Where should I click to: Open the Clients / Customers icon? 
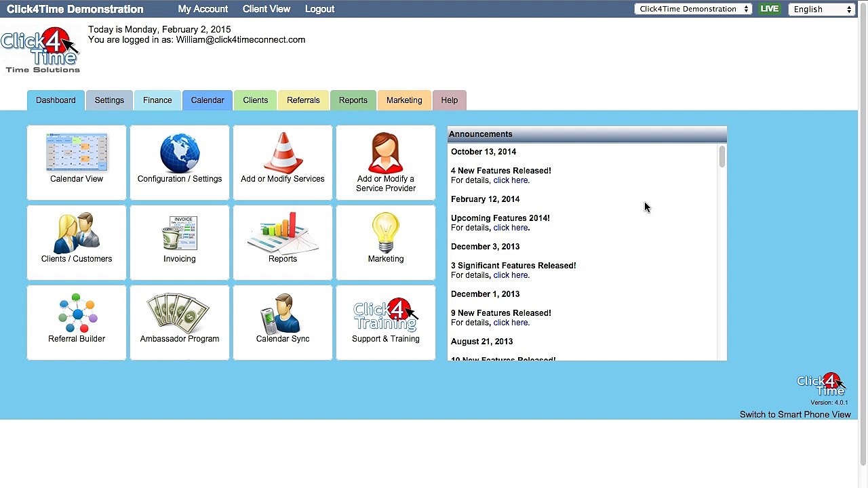click(77, 232)
